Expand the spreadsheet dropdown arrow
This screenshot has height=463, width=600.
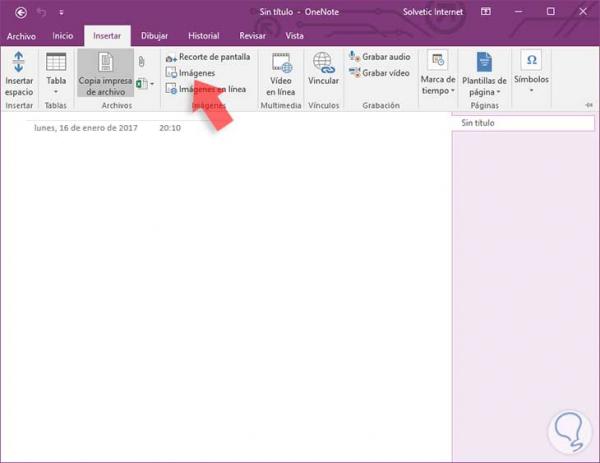[152, 84]
